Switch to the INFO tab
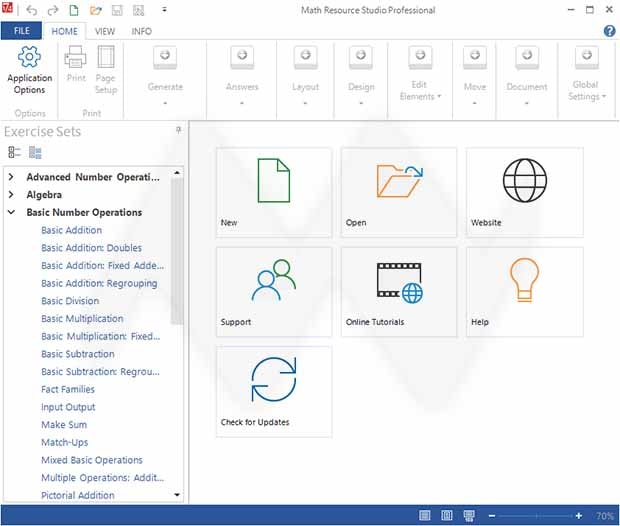This screenshot has width=620, height=526. coord(142,31)
